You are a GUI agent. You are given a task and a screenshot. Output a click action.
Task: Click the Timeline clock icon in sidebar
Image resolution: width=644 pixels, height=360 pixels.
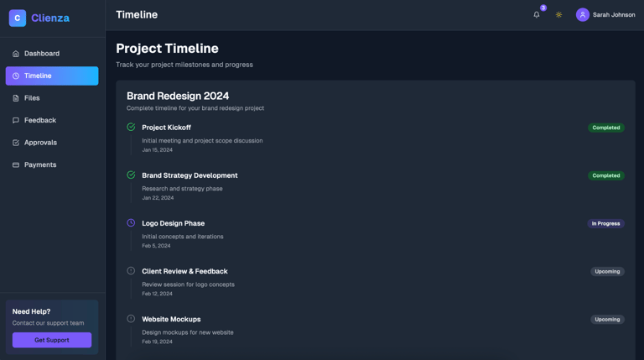click(16, 76)
